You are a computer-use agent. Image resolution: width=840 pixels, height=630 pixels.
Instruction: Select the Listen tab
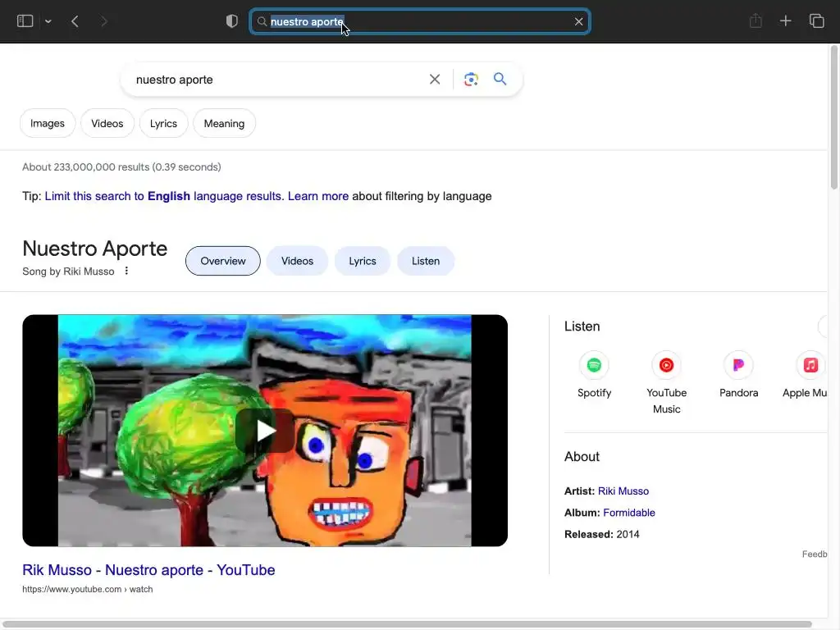(426, 261)
